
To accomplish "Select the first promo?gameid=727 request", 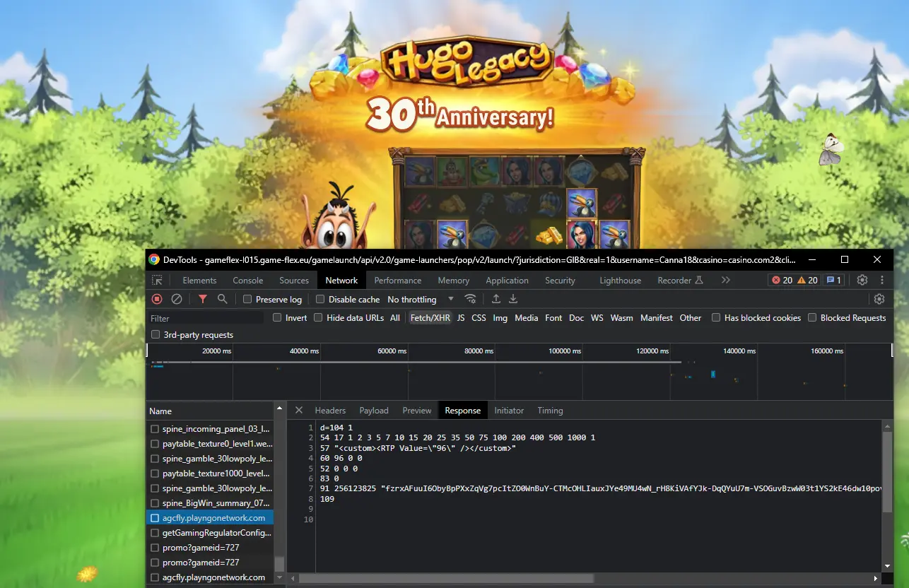I will pos(210,548).
